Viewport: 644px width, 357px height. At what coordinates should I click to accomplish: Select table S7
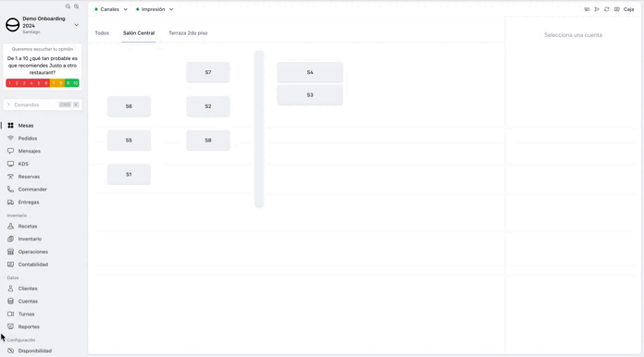[208, 72]
